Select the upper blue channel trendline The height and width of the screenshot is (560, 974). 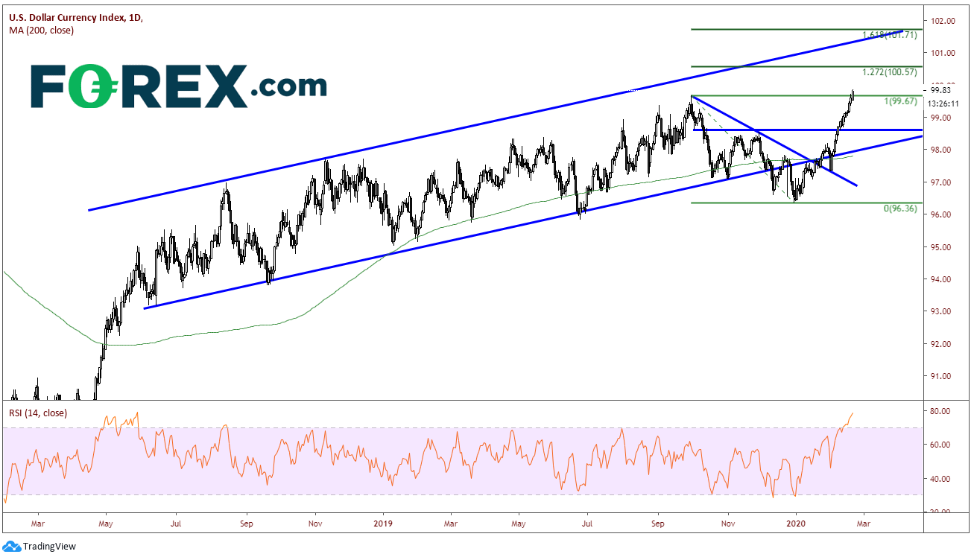tap(496, 121)
